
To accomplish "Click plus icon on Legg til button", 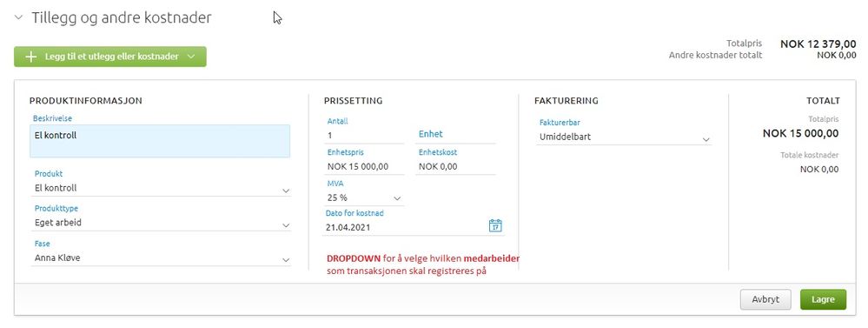I will (x=31, y=57).
